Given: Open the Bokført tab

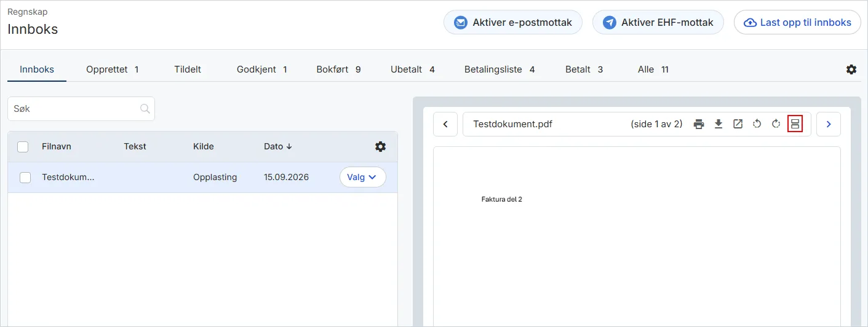Looking at the screenshot, I should point(338,69).
